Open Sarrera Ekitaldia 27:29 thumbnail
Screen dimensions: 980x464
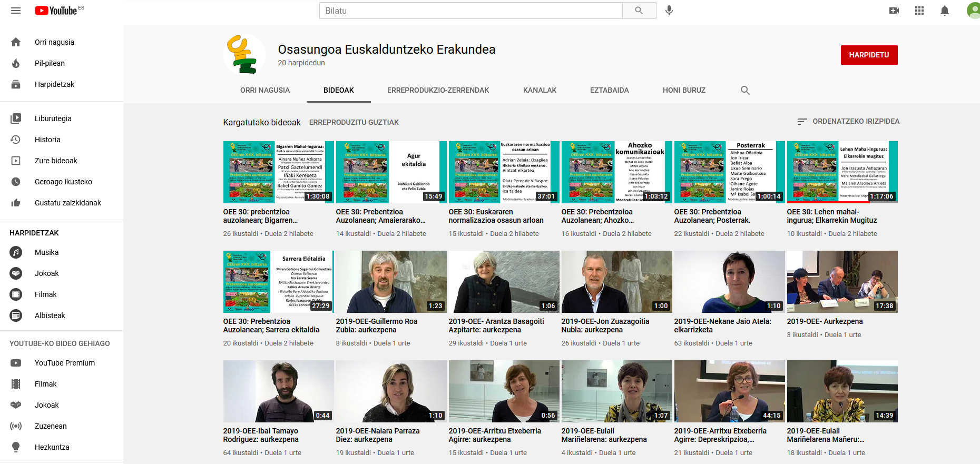pos(279,282)
